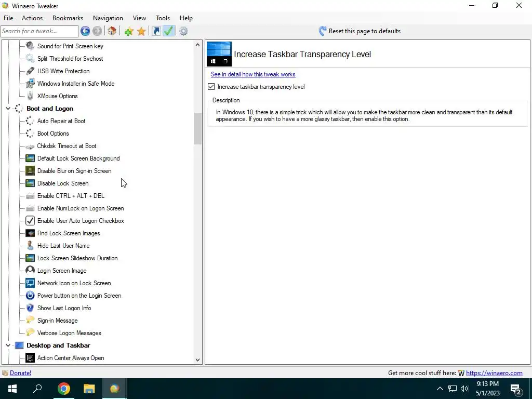Toggle Increase taskbar transparency level checkbox
The image size is (532, 399).
[211, 87]
